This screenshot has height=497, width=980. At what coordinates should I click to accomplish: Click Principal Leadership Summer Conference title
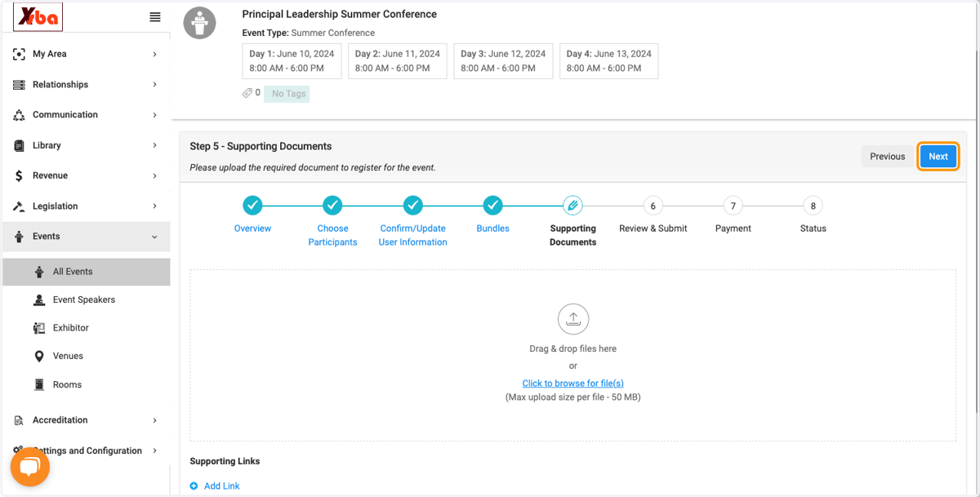click(x=340, y=14)
